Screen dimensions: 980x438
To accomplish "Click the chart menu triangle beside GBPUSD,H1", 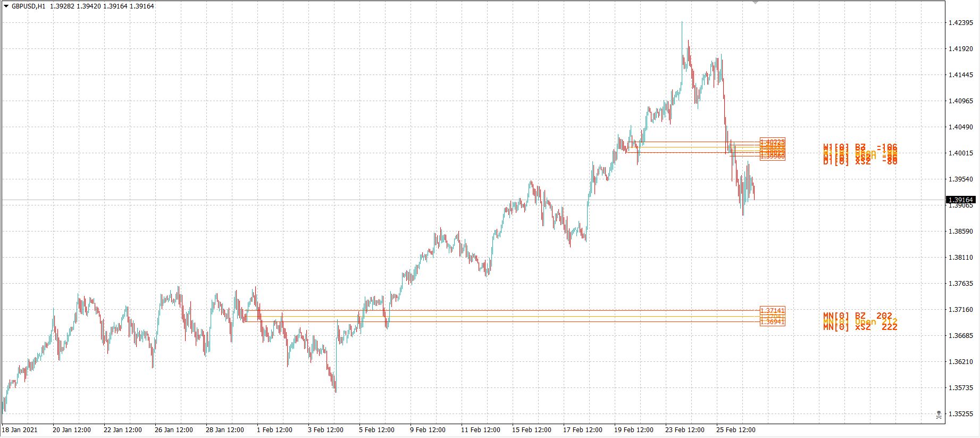I will [x=6, y=6].
